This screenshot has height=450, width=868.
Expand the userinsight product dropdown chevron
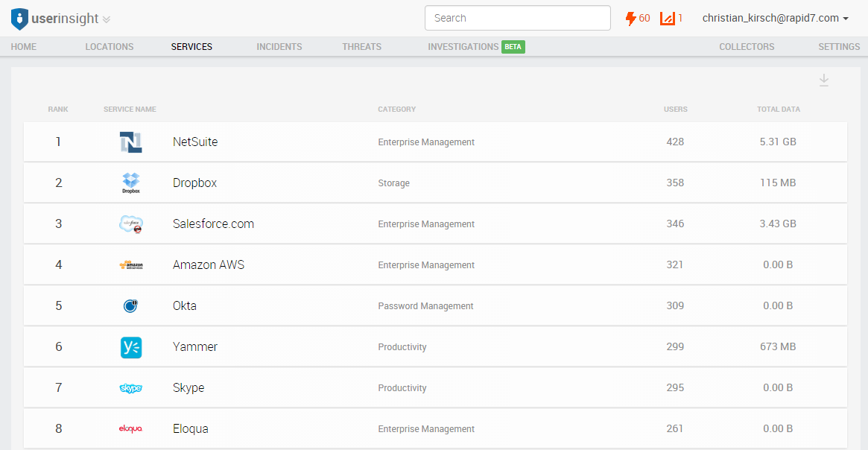(x=107, y=19)
